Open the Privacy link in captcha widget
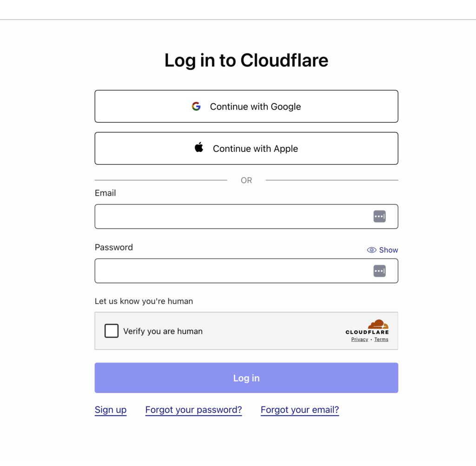Image resolution: width=476 pixels, height=466 pixels. pyautogui.click(x=359, y=340)
